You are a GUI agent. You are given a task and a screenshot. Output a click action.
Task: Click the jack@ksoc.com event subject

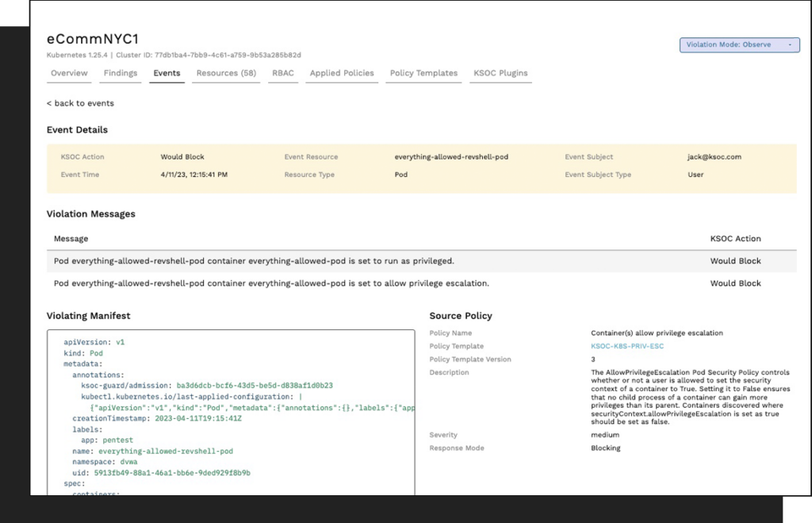click(714, 156)
